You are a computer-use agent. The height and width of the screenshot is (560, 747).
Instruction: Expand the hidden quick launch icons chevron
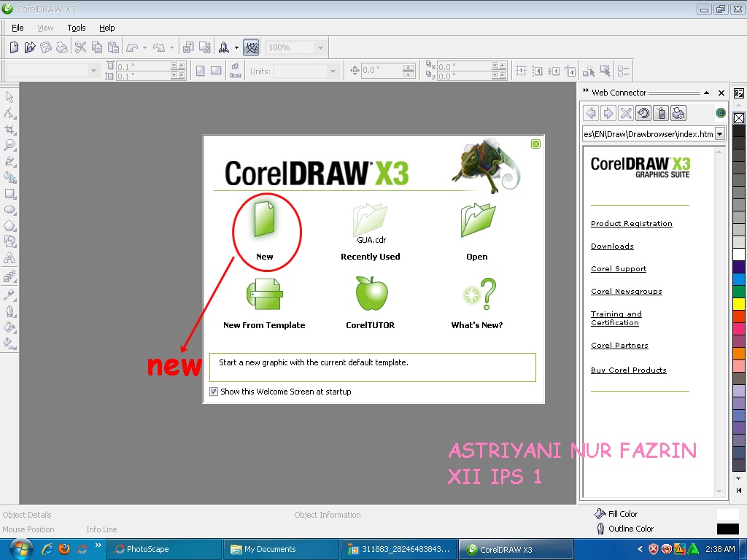pyautogui.click(x=98, y=545)
